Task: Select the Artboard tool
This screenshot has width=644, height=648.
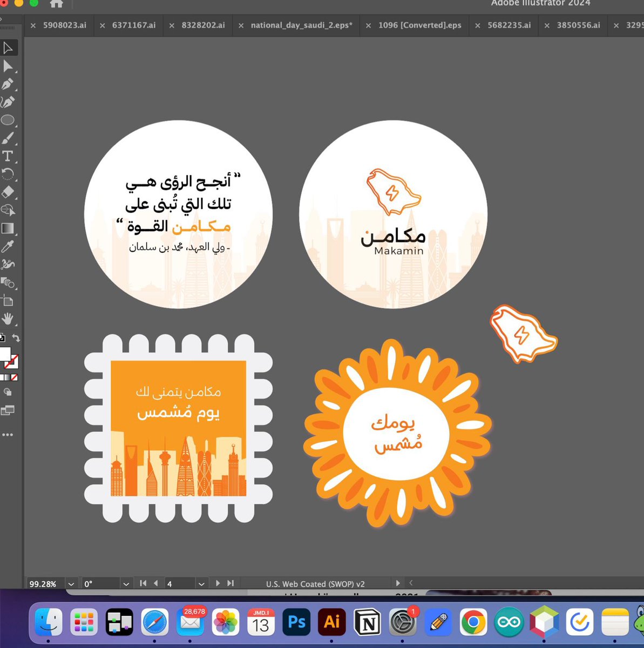Action: 8,300
